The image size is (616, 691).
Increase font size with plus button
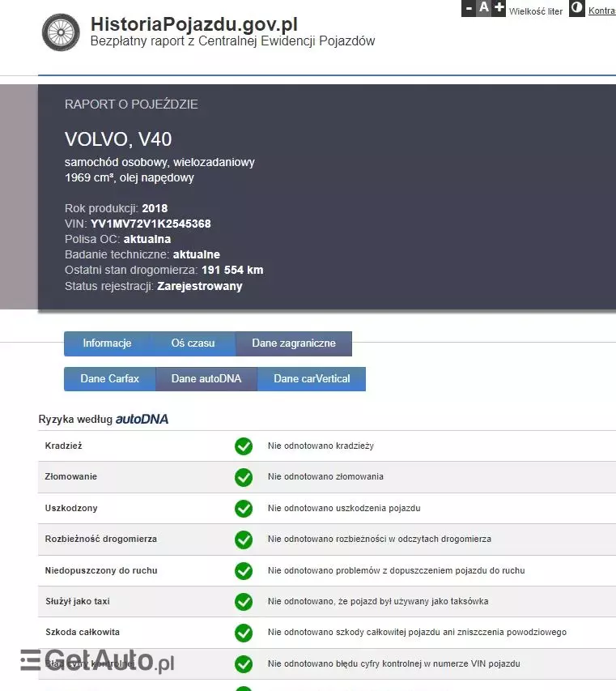pos(499,8)
